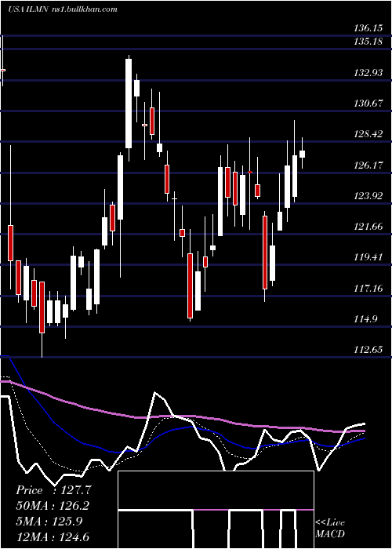Click the 114.9 price level label
This screenshot has width=392, height=549.
click(365, 319)
